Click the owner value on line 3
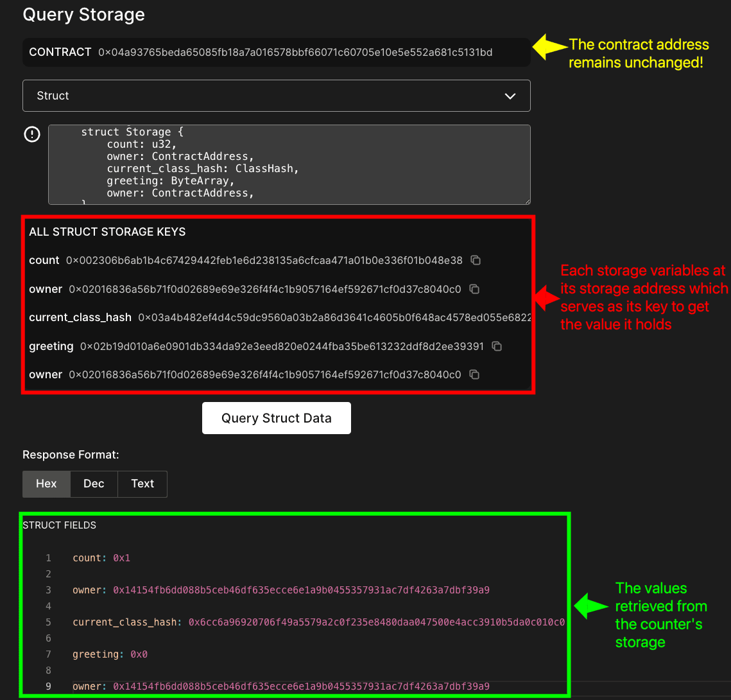Screen dimensions: 731x700 pos(301,590)
